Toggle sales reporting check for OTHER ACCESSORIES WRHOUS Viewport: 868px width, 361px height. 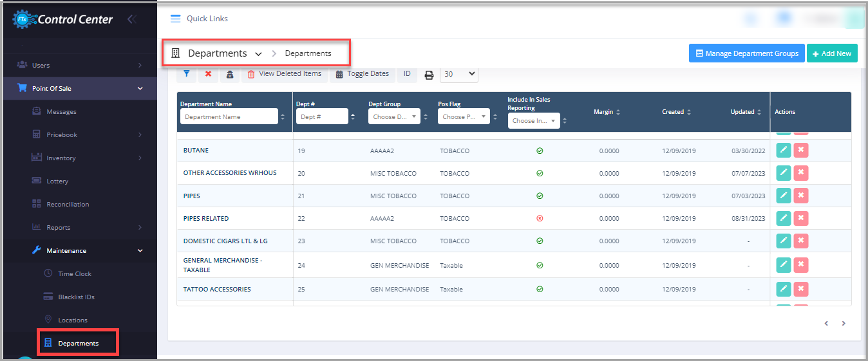coord(540,173)
